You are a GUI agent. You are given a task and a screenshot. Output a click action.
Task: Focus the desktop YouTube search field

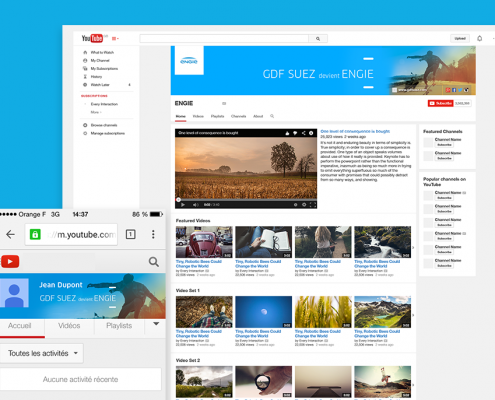point(224,39)
